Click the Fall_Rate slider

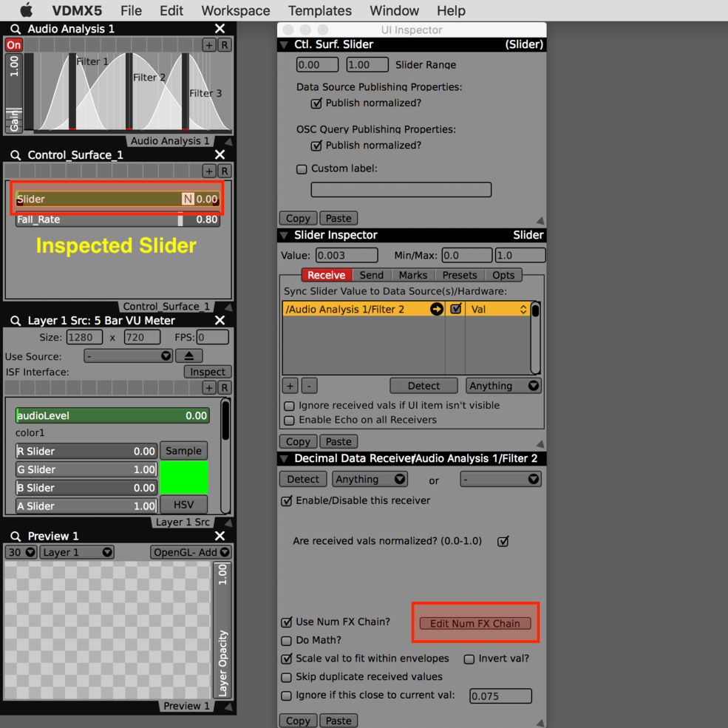[118, 220]
